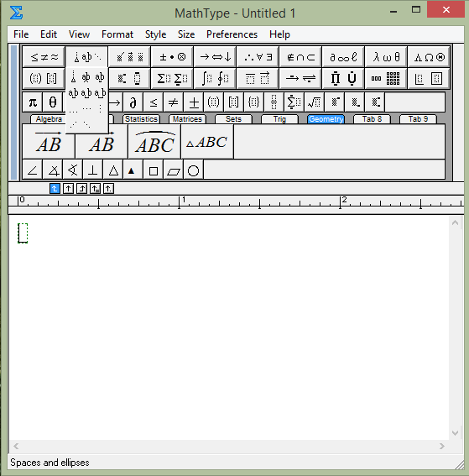
Task: Open the integral templates palette
Action: (x=215, y=78)
